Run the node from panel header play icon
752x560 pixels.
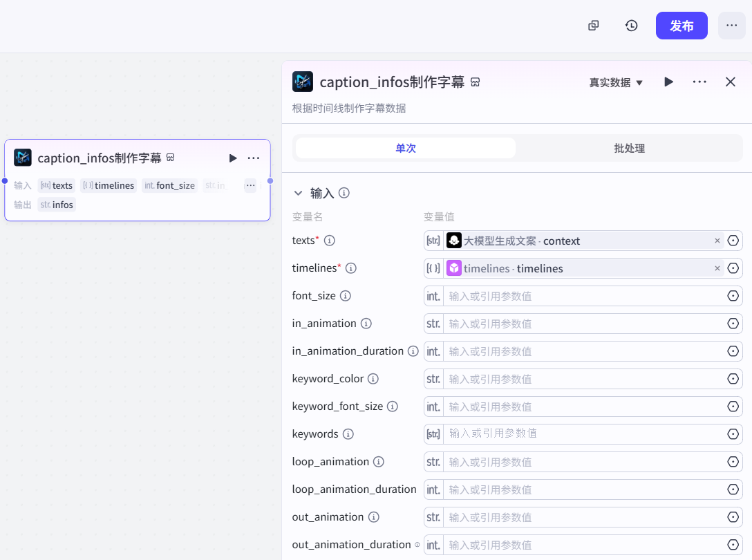668,82
